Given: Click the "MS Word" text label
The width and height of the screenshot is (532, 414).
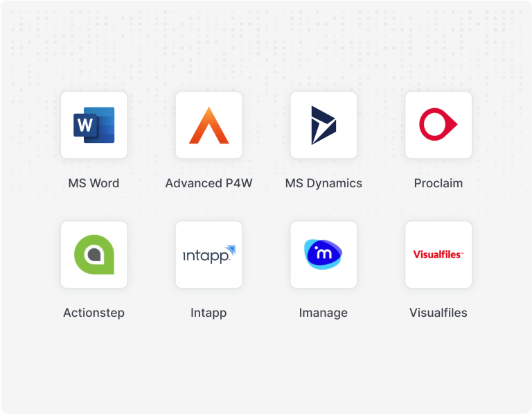Looking at the screenshot, I should click(94, 184).
